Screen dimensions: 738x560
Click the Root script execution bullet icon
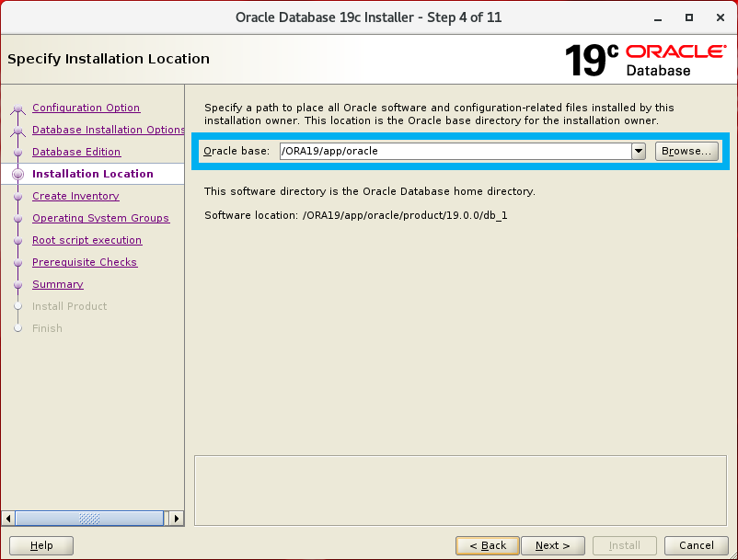click(x=17, y=241)
